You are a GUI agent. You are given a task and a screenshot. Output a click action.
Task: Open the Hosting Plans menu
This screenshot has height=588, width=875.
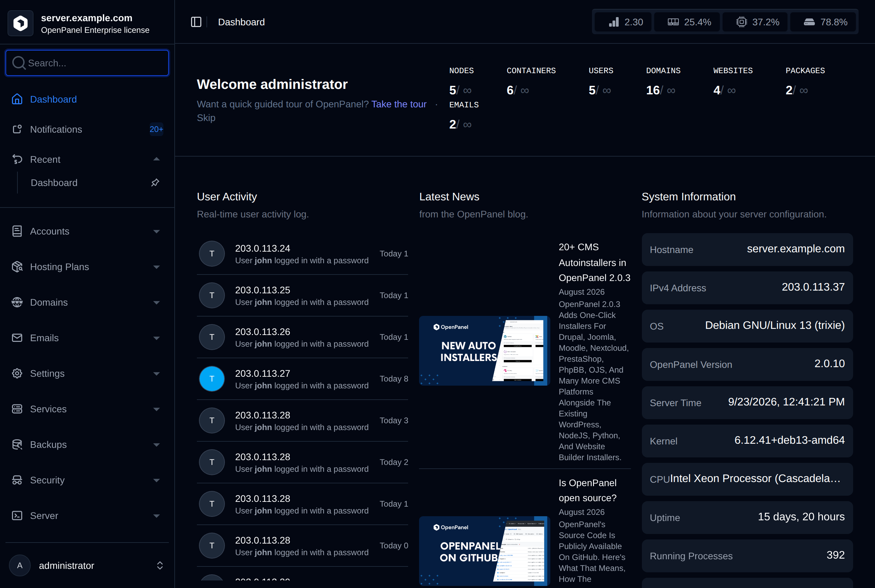click(x=87, y=267)
